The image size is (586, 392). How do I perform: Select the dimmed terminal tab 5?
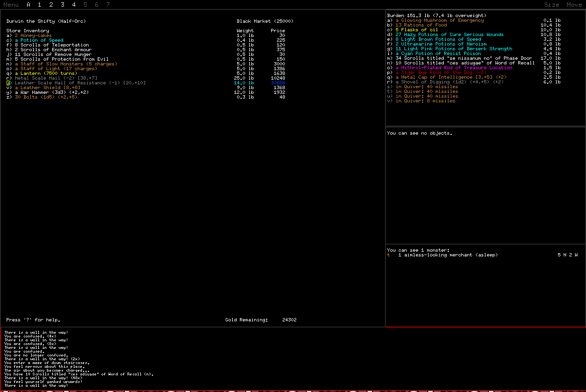85,5
